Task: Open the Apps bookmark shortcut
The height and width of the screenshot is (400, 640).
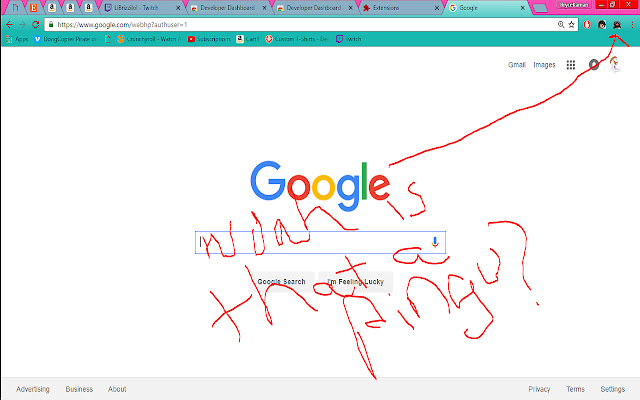Action: pyautogui.click(x=17, y=39)
